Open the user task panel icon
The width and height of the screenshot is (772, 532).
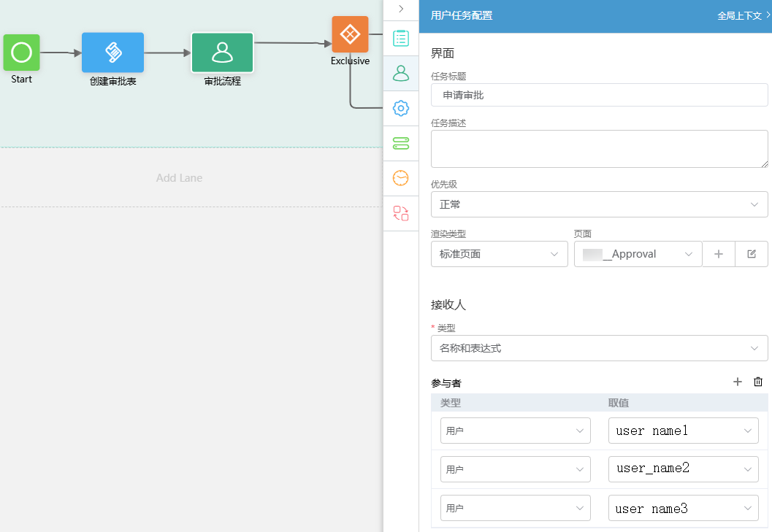[x=401, y=73]
